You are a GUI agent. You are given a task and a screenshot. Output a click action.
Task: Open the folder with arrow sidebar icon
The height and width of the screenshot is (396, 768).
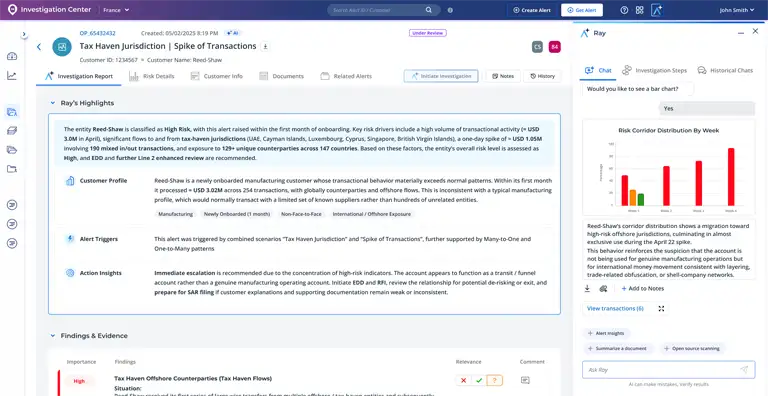12,169
